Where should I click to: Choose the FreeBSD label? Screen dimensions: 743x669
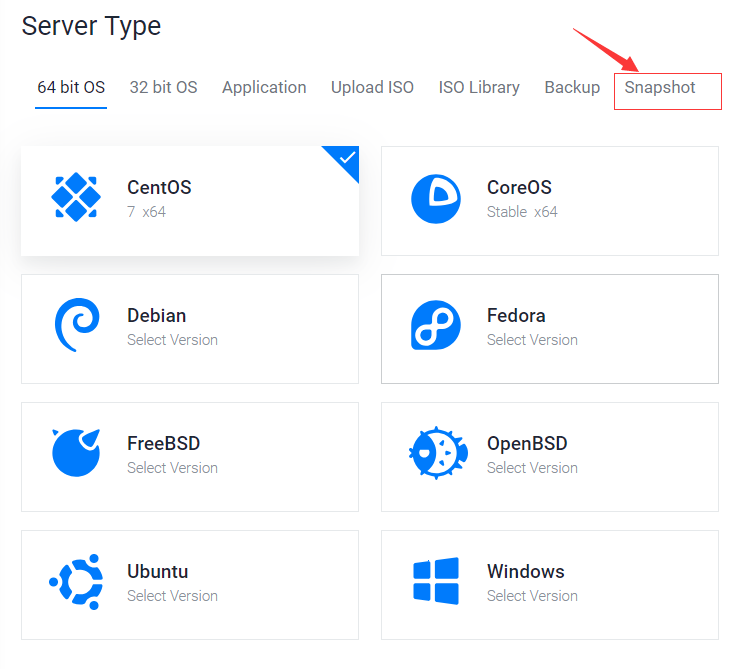(163, 443)
